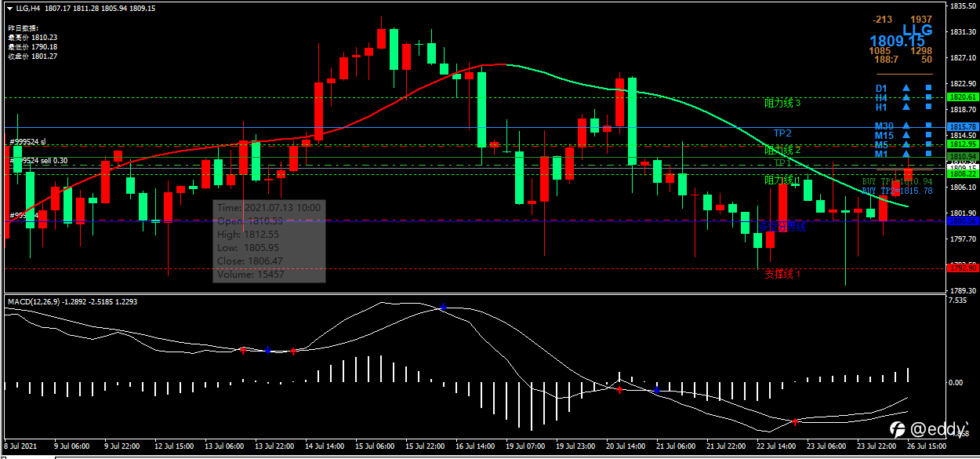The width and height of the screenshot is (980, 459).
Task: Click the blue 1800.56 price axis tag
Action: (x=962, y=221)
